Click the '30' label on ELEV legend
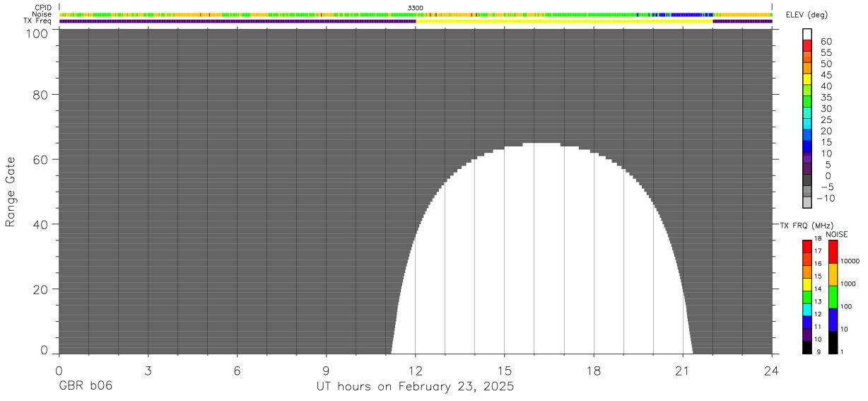The image size is (868, 401). (x=826, y=109)
